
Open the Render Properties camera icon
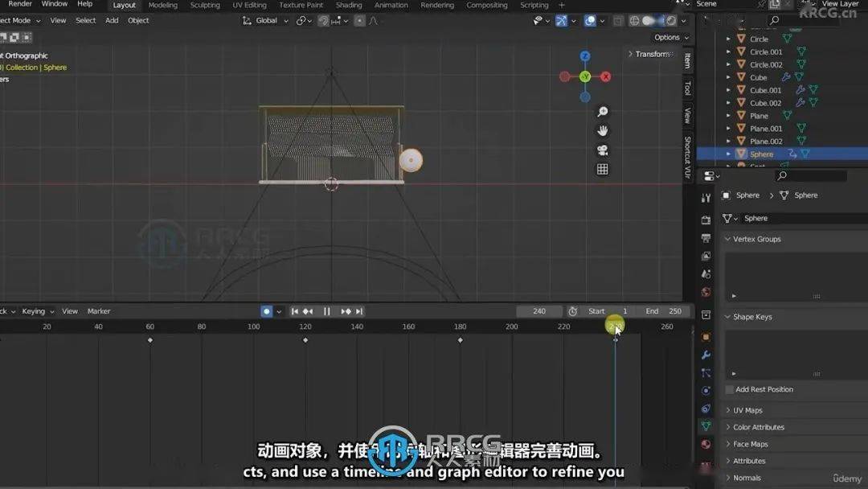click(706, 218)
